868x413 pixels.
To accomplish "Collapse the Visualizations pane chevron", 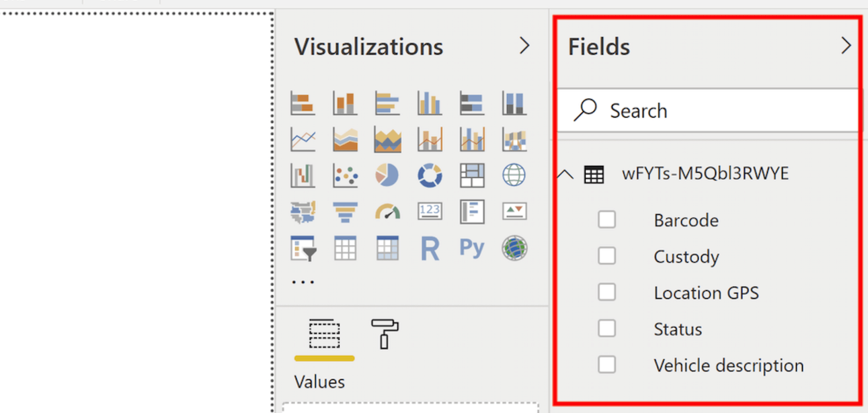I will coord(524,46).
